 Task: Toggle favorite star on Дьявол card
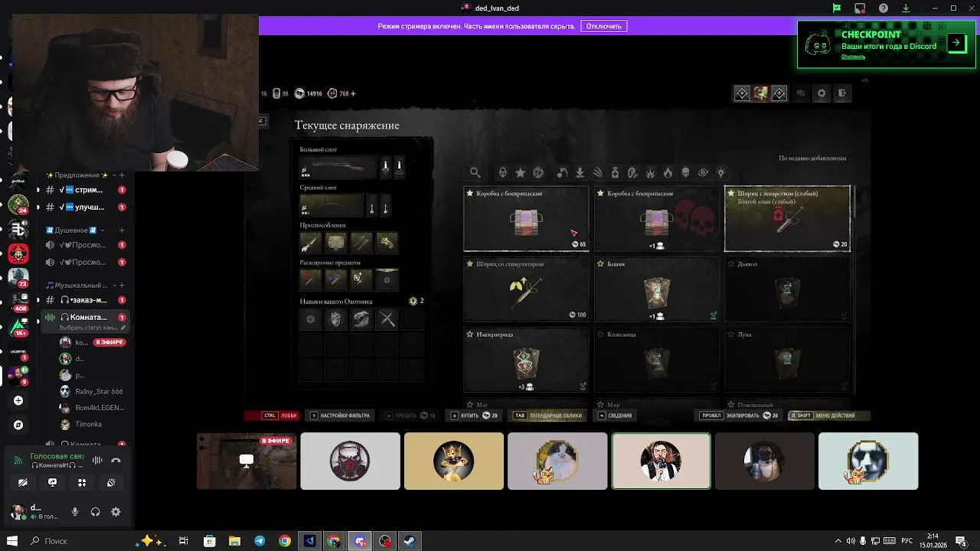pos(730,264)
